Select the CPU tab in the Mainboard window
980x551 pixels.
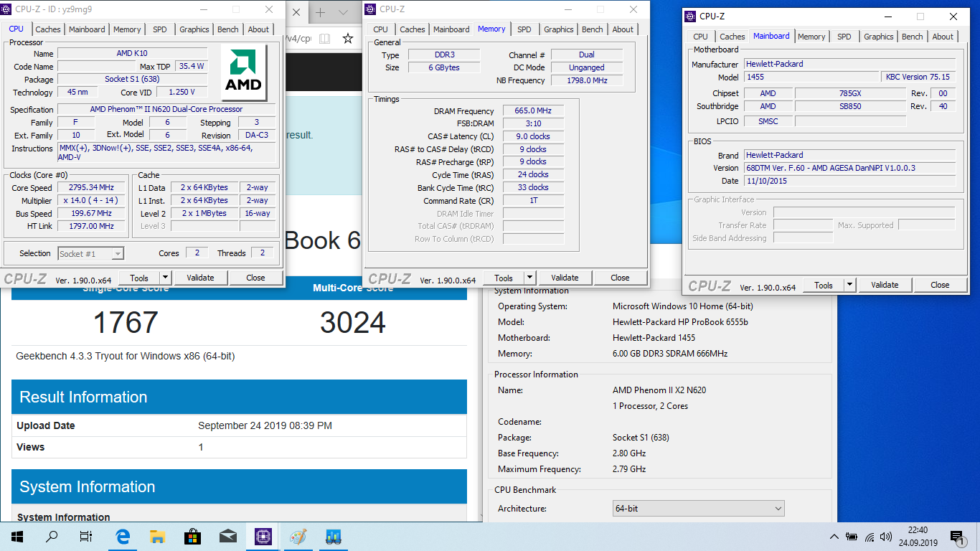[x=701, y=37]
